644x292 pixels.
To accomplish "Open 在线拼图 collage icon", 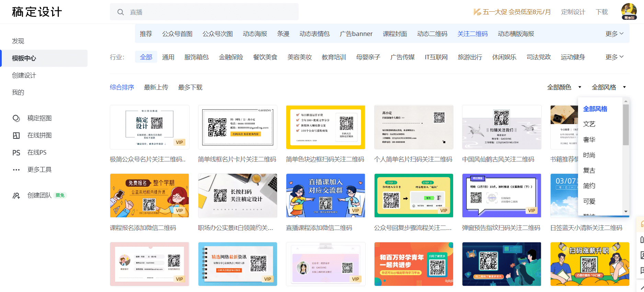I will click(16, 135).
